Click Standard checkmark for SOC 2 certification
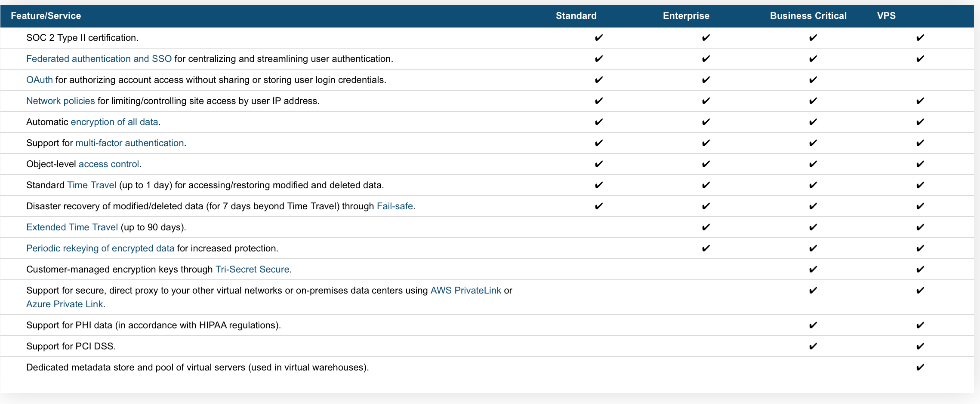This screenshot has height=404, width=980. click(598, 38)
